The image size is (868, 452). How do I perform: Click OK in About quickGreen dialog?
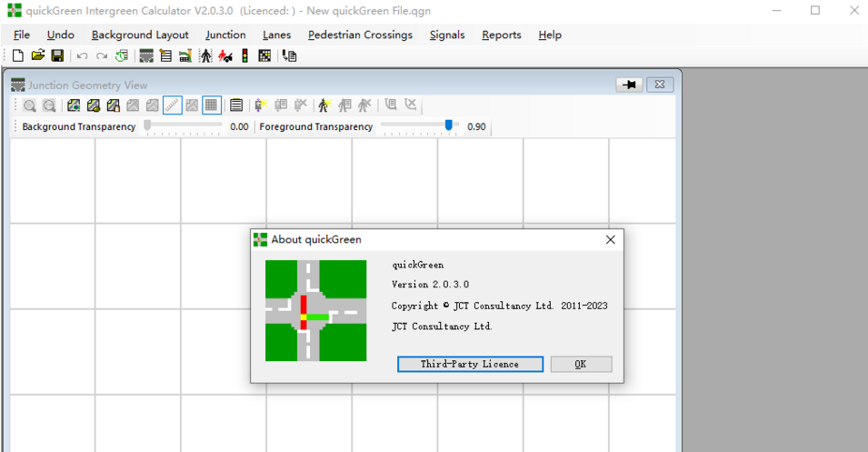581,364
